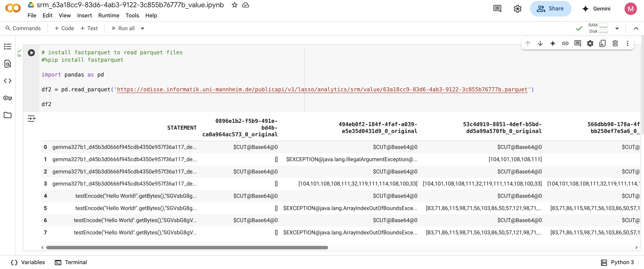Copy link to cell icon
The height and width of the screenshot is (269, 644).
(565, 43)
